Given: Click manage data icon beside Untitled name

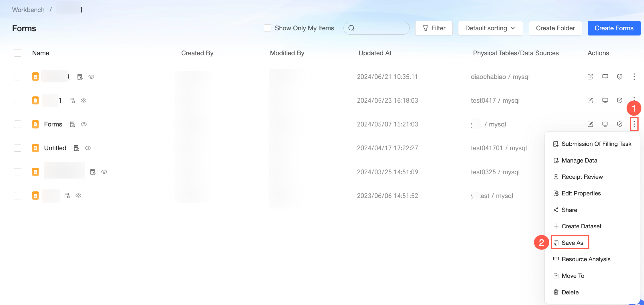Looking at the screenshot, I should click(x=77, y=148).
